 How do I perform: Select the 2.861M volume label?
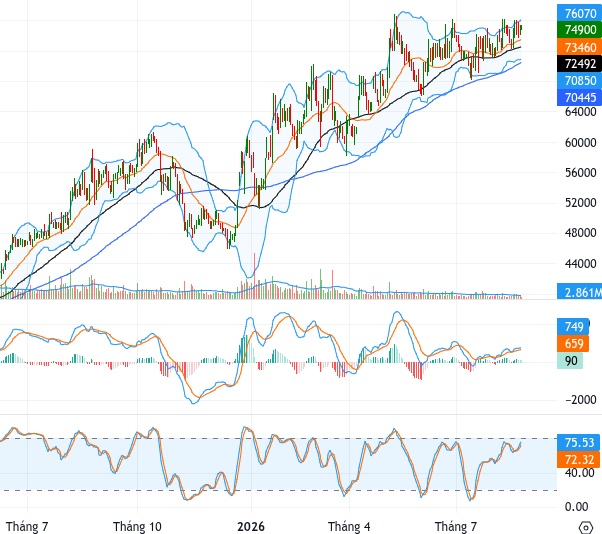(579, 292)
